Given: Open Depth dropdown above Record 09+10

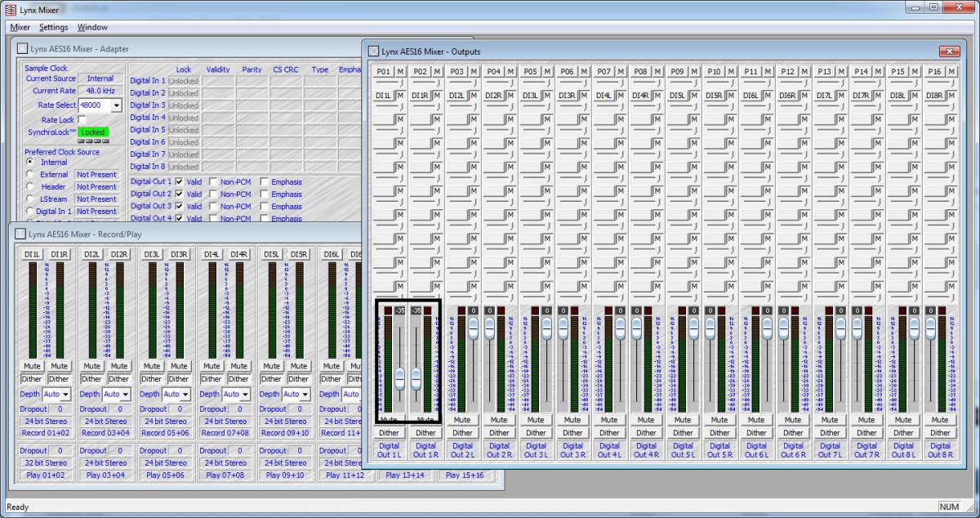Looking at the screenshot, I should pyautogui.click(x=305, y=395).
